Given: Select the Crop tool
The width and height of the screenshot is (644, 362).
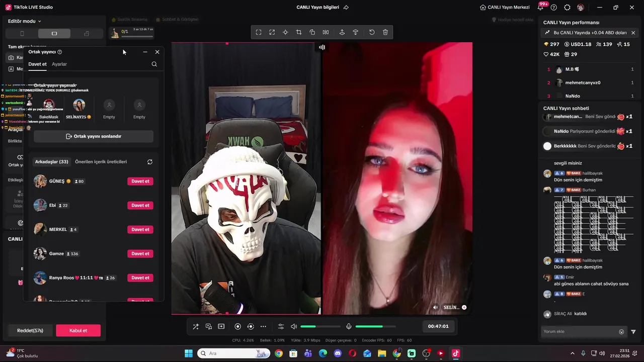Looking at the screenshot, I should pyautogui.click(x=299, y=32).
